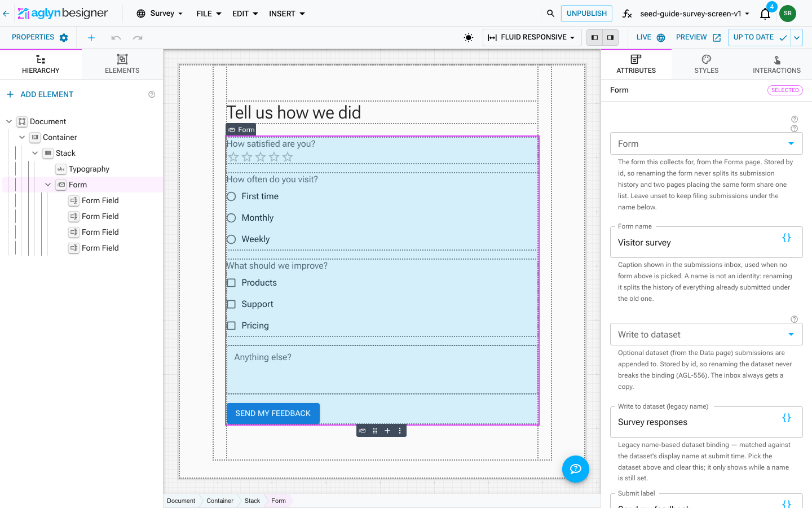Select the Weekly radio option
812x508 pixels.
(231, 239)
